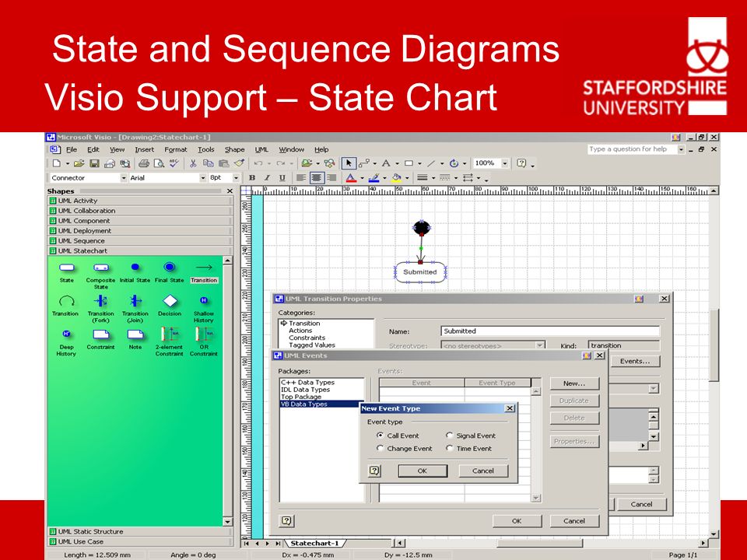
Task: Open the Arial font dropdown
Action: tap(203, 177)
